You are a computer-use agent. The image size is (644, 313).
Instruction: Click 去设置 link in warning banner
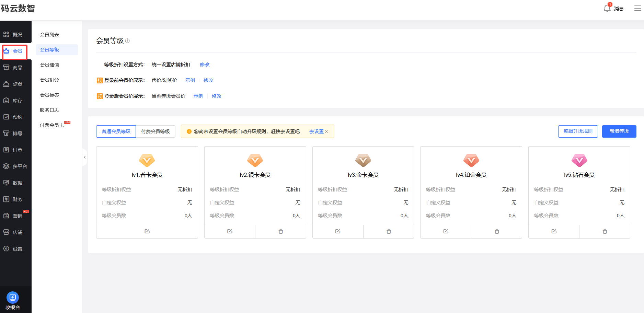(x=316, y=131)
